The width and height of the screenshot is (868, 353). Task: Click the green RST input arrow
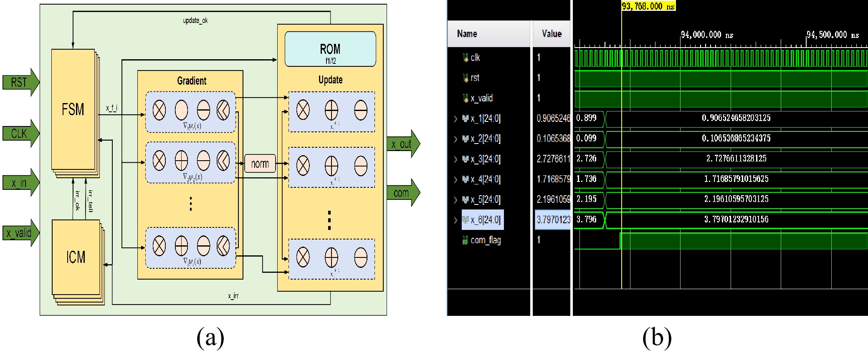click(21, 82)
